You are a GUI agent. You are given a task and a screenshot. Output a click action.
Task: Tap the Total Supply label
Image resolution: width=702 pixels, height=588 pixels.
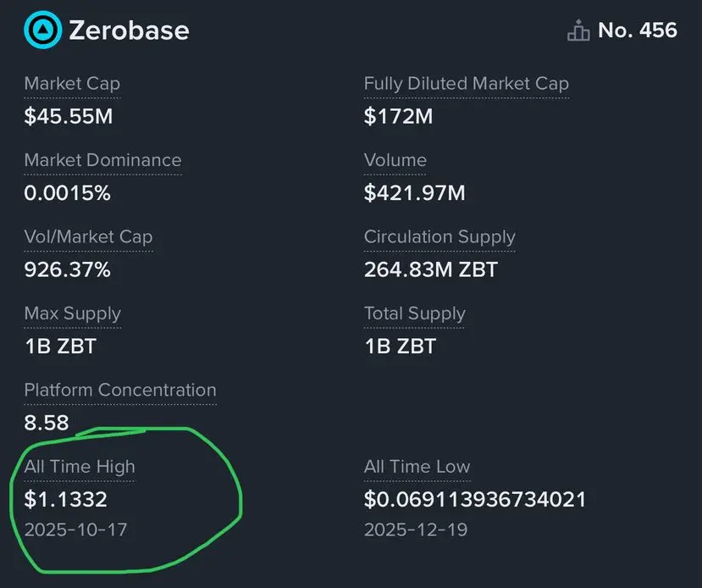click(414, 313)
